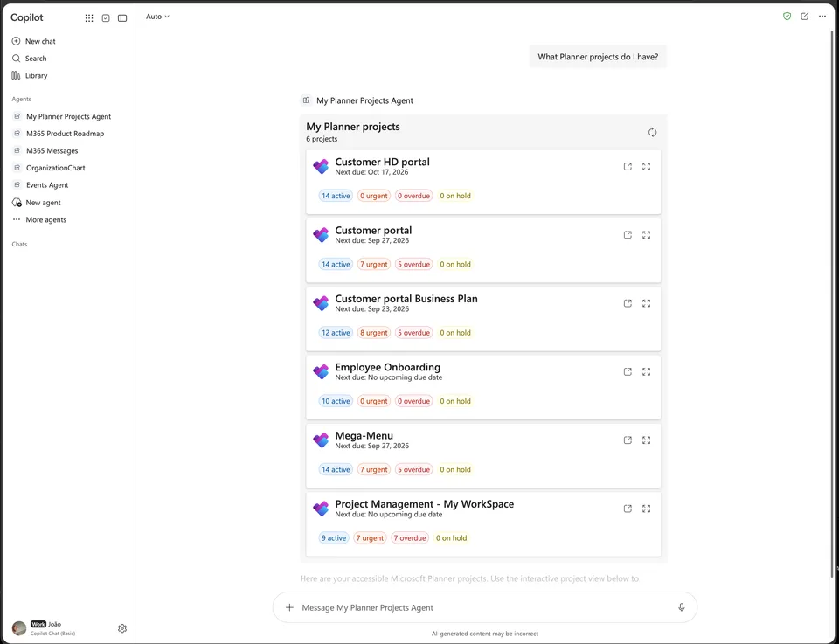The height and width of the screenshot is (644, 839).
Task: Expand the Customer portal card fullscreen
Action: click(x=647, y=235)
